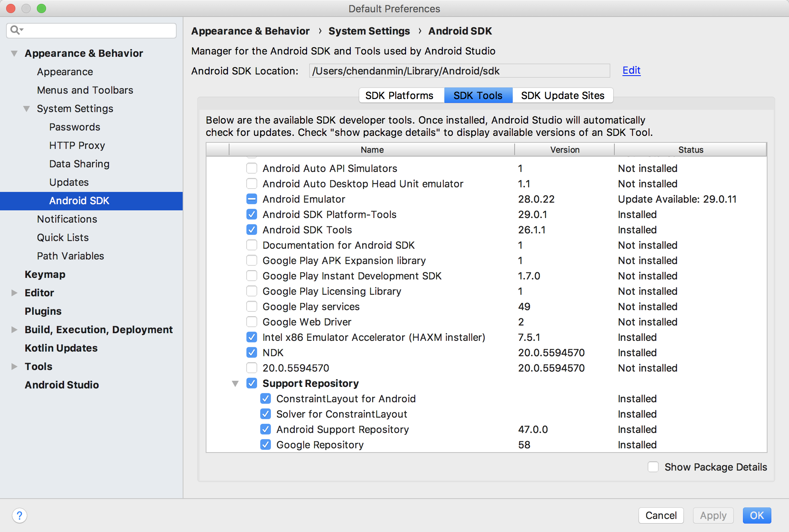The width and height of the screenshot is (789, 532).
Task: Uncheck Android SDK Platform-Tools
Action: (252, 215)
